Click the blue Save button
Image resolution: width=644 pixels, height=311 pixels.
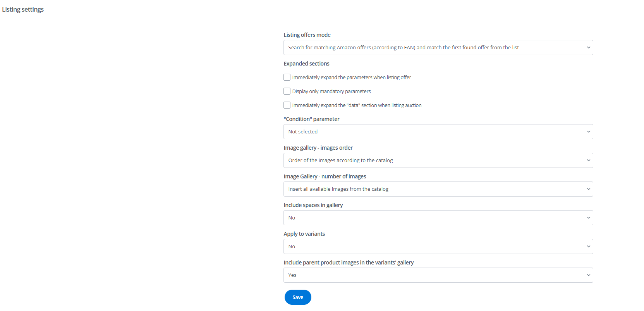tap(298, 297)
